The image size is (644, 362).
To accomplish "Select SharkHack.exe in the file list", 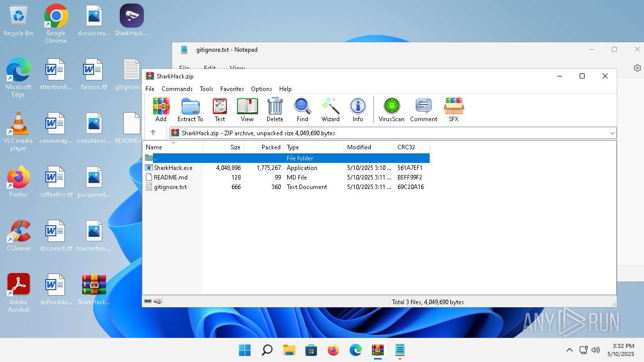I will [173, 168].
